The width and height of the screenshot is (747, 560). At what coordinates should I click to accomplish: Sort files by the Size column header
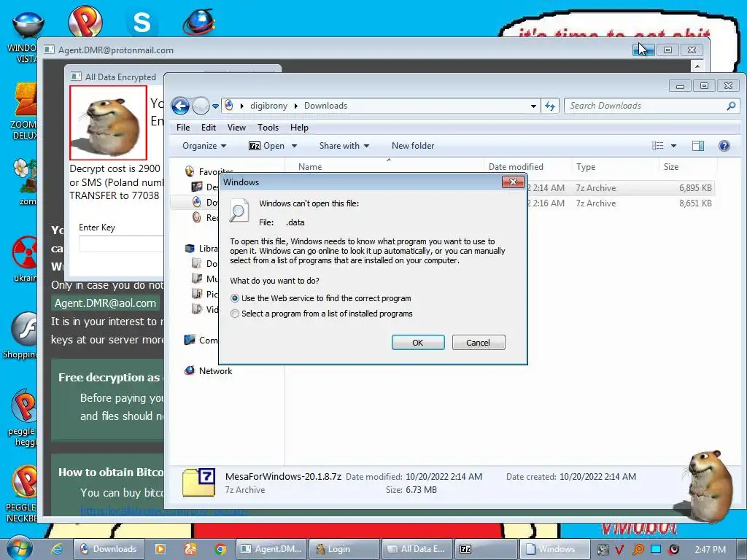coord(671,167)
